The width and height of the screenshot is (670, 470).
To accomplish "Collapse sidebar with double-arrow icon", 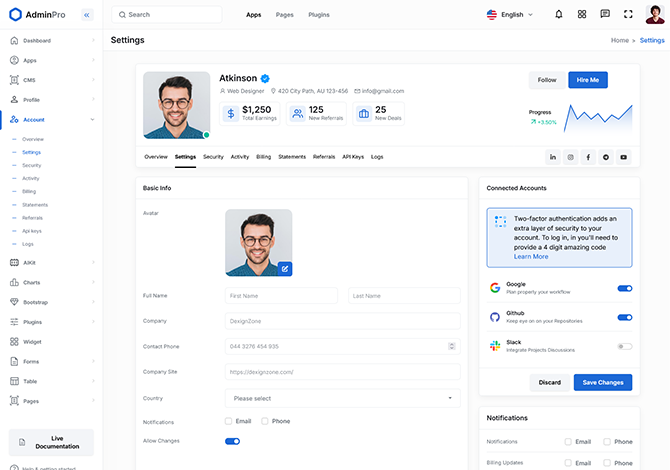I will (86, 15).
